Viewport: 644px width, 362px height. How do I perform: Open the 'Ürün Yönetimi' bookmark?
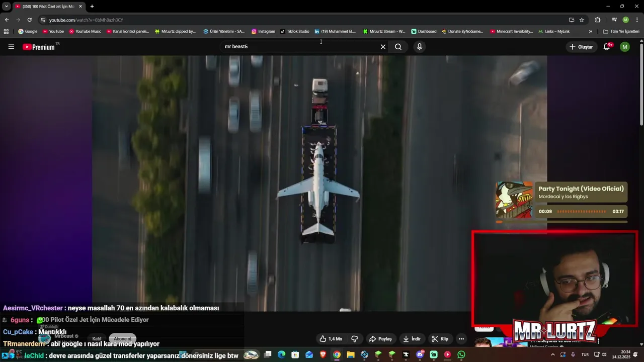[224, 31]
